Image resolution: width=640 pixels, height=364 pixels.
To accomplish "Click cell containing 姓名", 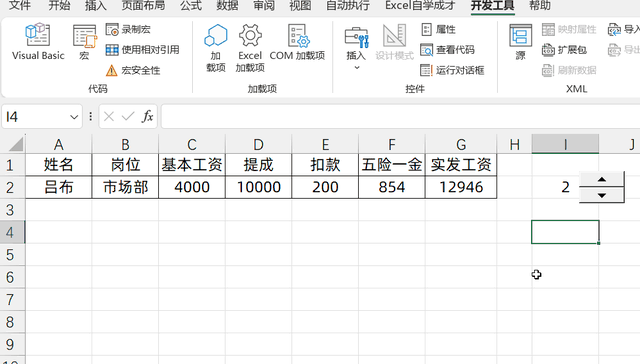I will [58, 165].
